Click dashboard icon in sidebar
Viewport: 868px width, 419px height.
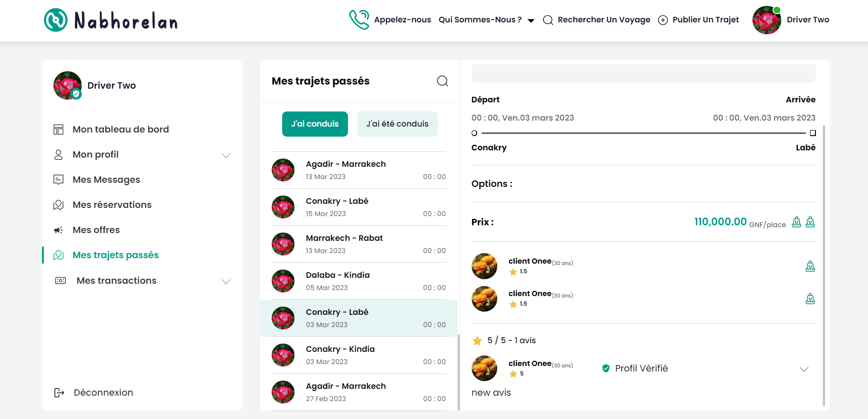point(58,129)
